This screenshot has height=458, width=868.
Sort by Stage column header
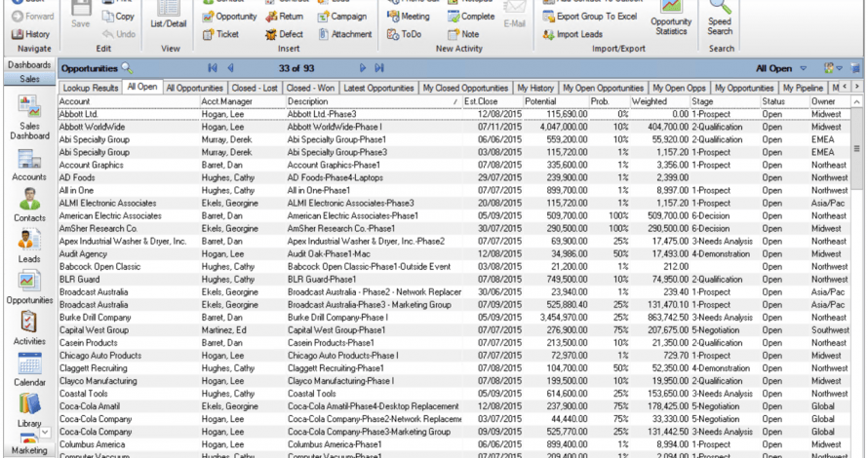(x=724, y=101)
